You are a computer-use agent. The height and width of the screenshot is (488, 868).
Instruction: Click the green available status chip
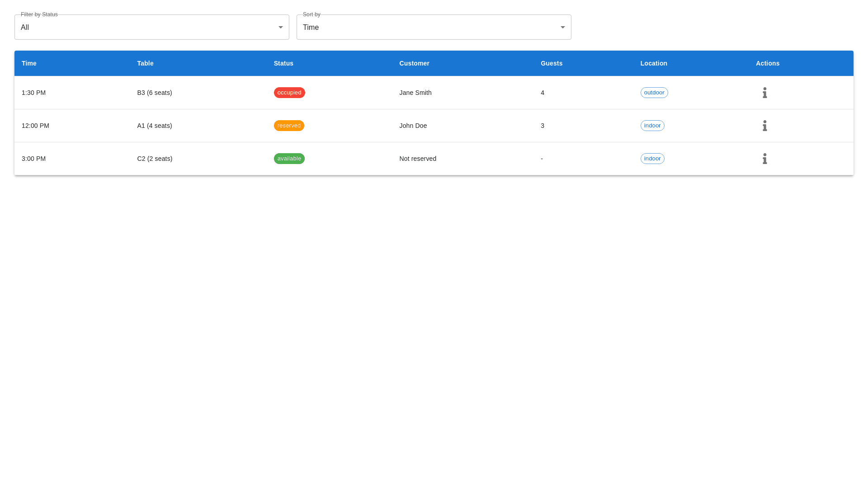pos(289,159)
